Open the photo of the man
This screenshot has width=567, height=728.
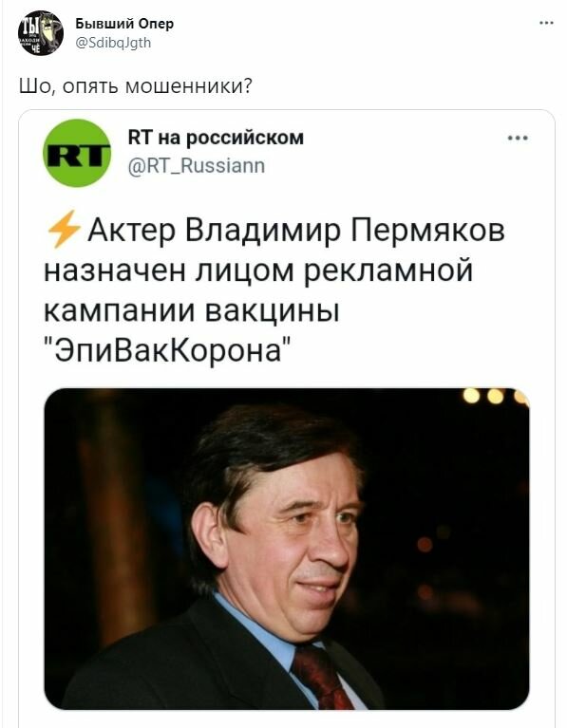pos(287,549)
